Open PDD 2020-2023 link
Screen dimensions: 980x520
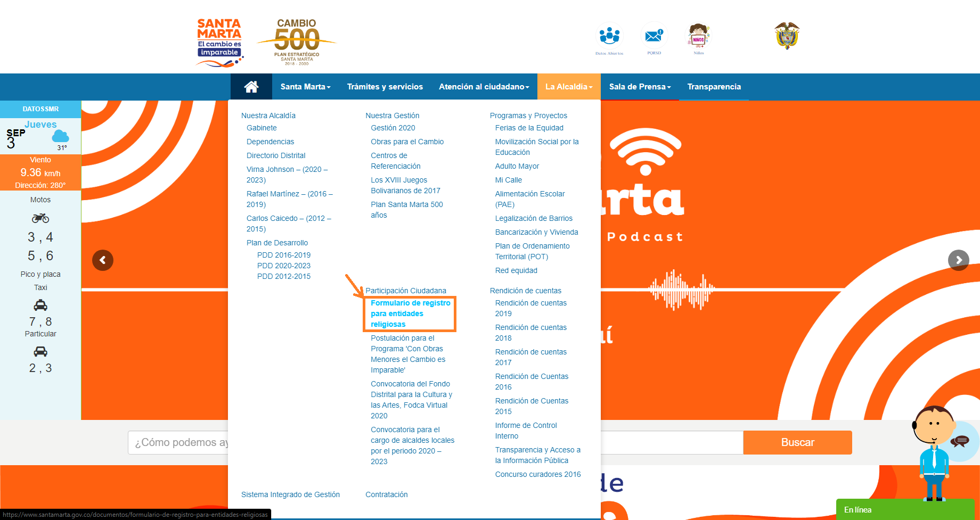pyautogui.click(x=284, y=266)
